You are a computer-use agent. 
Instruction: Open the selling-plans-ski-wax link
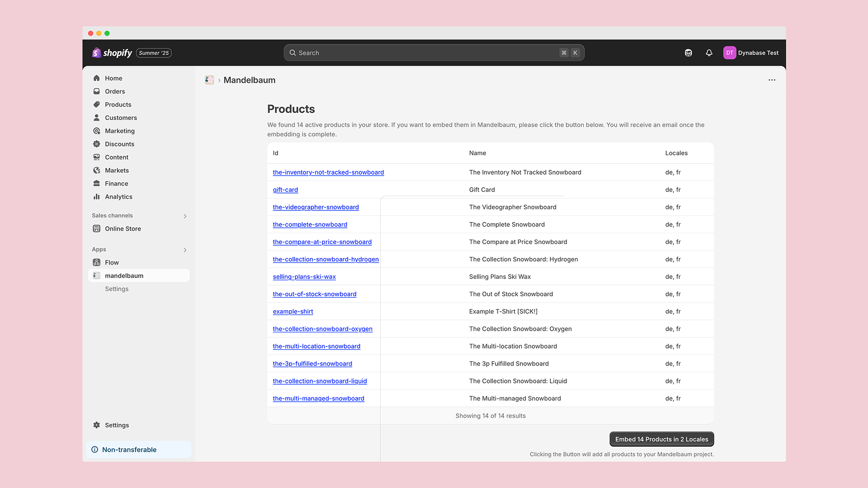(x=304, y=277)
